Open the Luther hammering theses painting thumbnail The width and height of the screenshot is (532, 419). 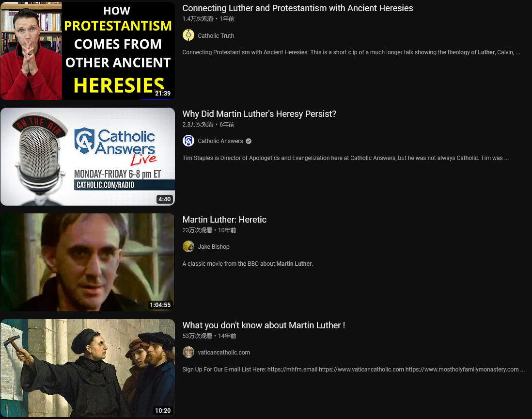[x=88, y=368]
